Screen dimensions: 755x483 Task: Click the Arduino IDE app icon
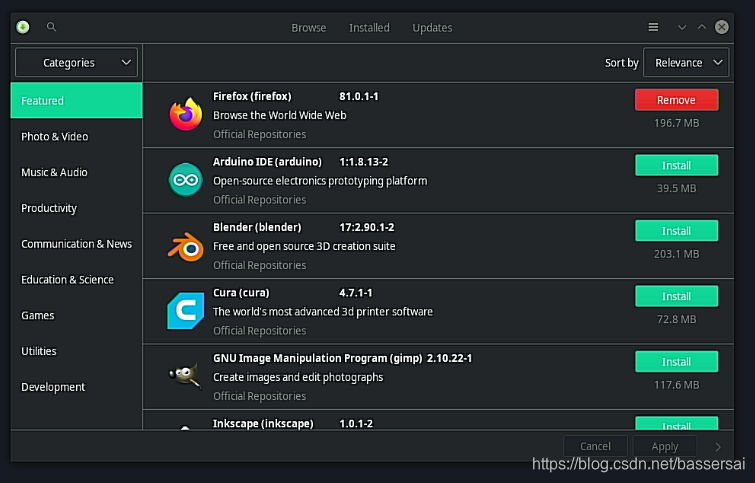(186, 180)
